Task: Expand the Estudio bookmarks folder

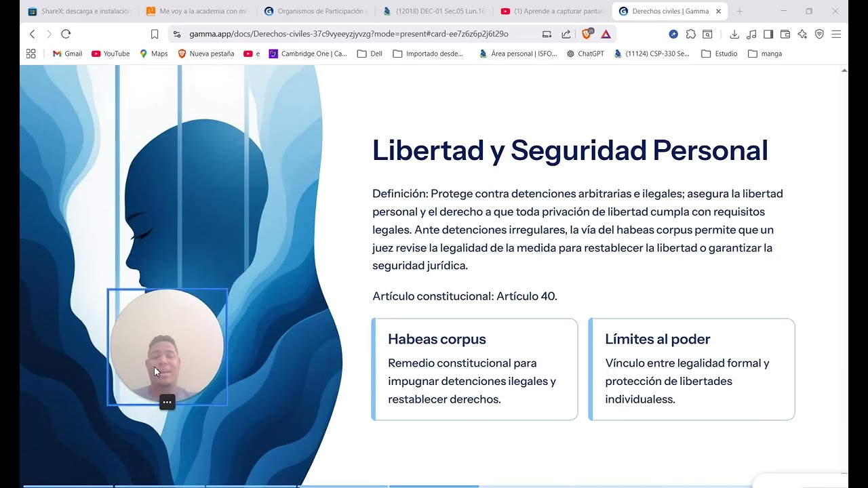Action: pos(719,54)
